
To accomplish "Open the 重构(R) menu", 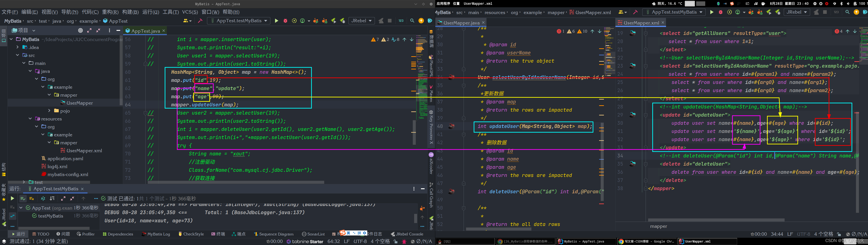I will coord(110,12).
